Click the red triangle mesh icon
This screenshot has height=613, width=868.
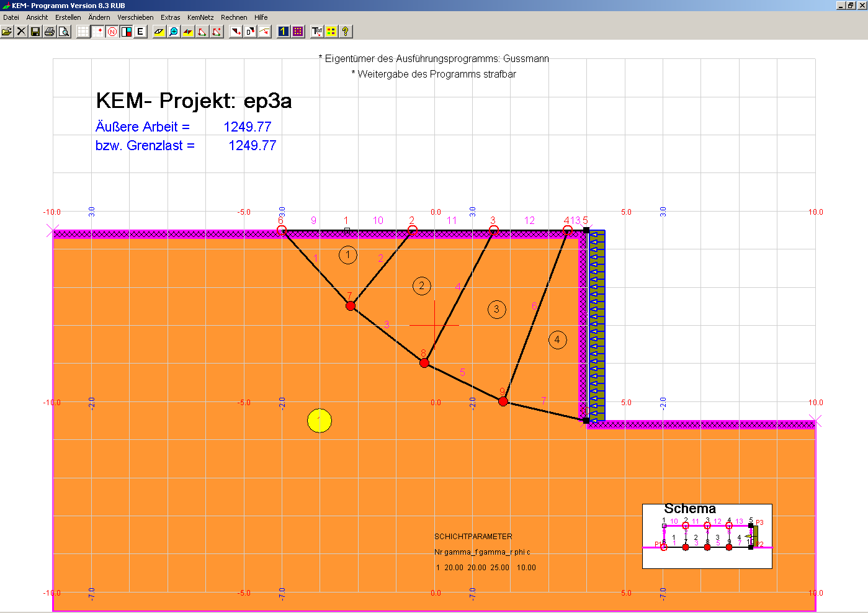tap(202, 31)
